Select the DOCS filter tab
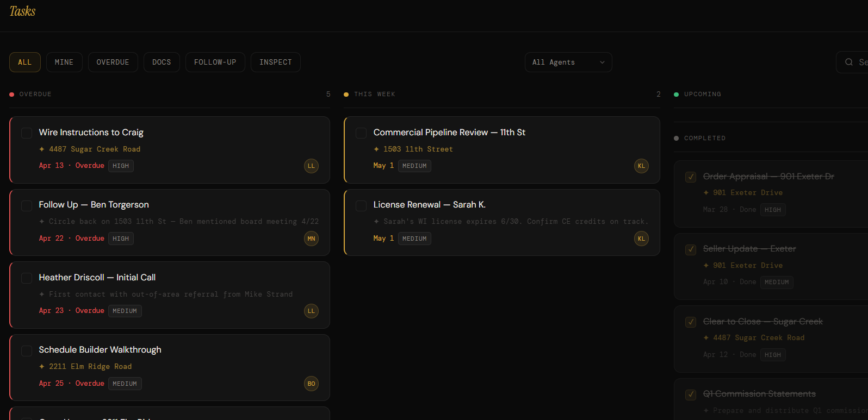 (x=162, y=62)
